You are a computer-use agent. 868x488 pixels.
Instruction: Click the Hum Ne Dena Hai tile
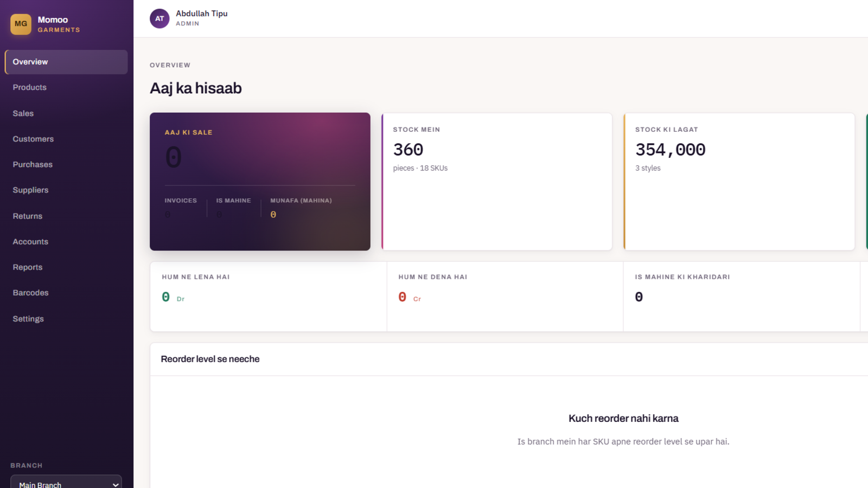pos(505,297)
